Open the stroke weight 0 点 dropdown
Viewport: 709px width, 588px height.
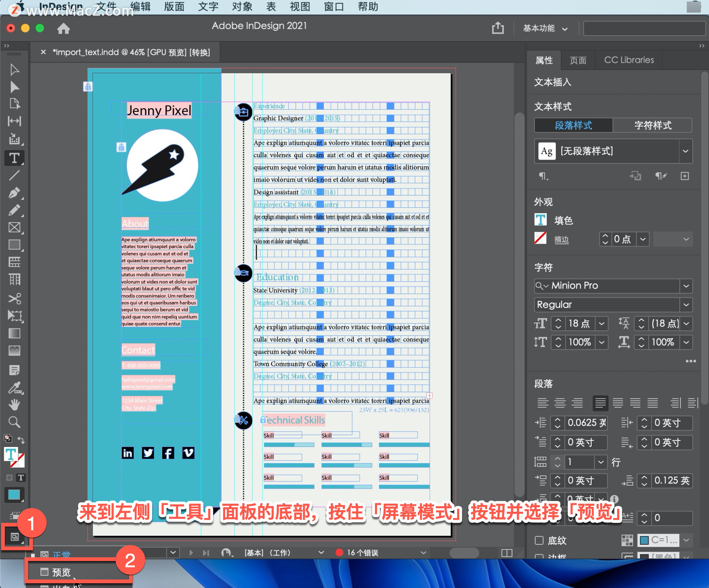[x=643, y=239]
